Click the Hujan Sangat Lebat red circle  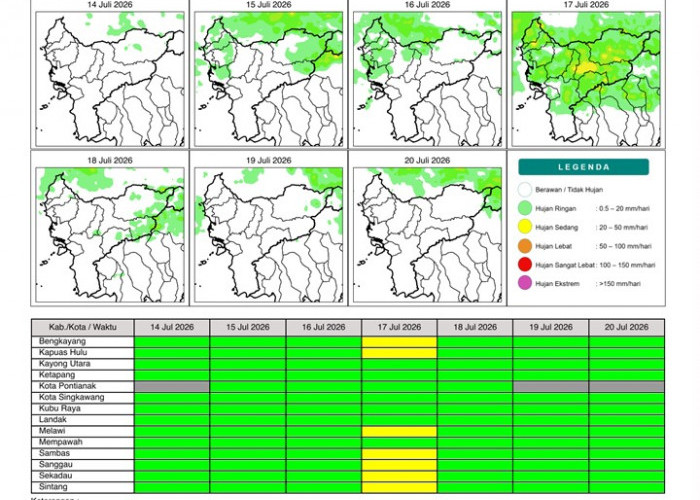(525, 265)
